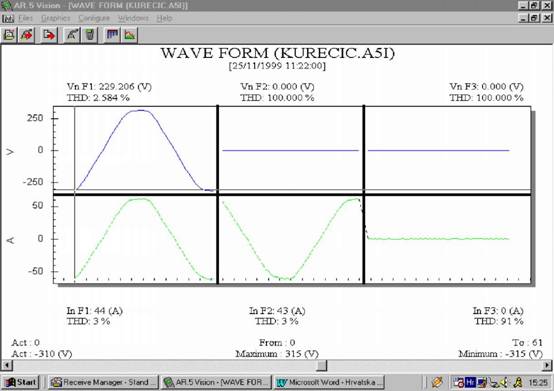Viewport: 554px width, 391px height.
Task: Click the Start button on taskbar
Action: [20, 382]
